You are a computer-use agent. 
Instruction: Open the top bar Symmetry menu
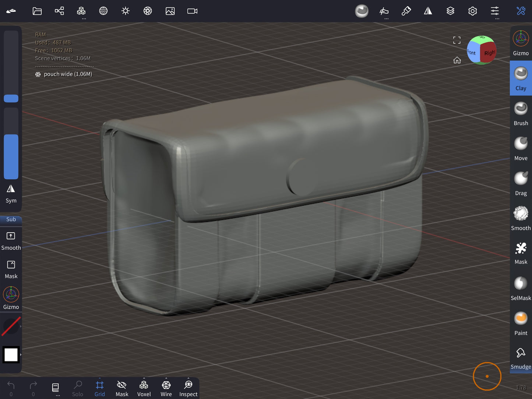point(428,11)
